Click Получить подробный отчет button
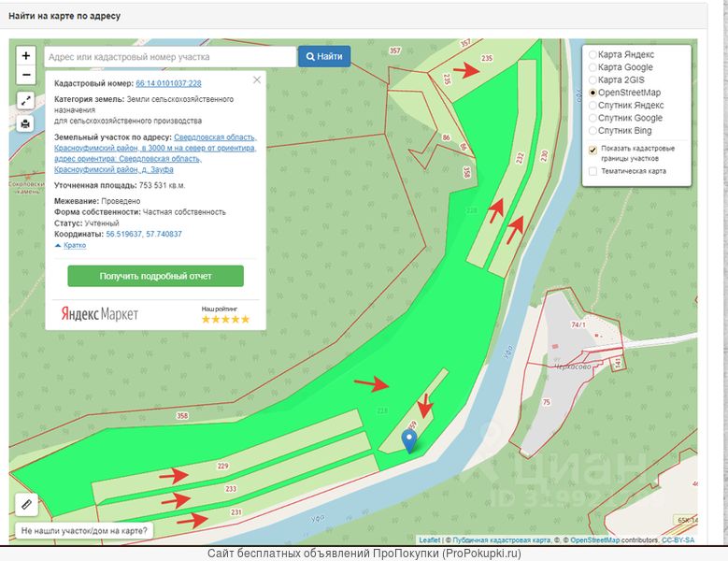Screen dimensions: 728x561 [x=155, y=276]
